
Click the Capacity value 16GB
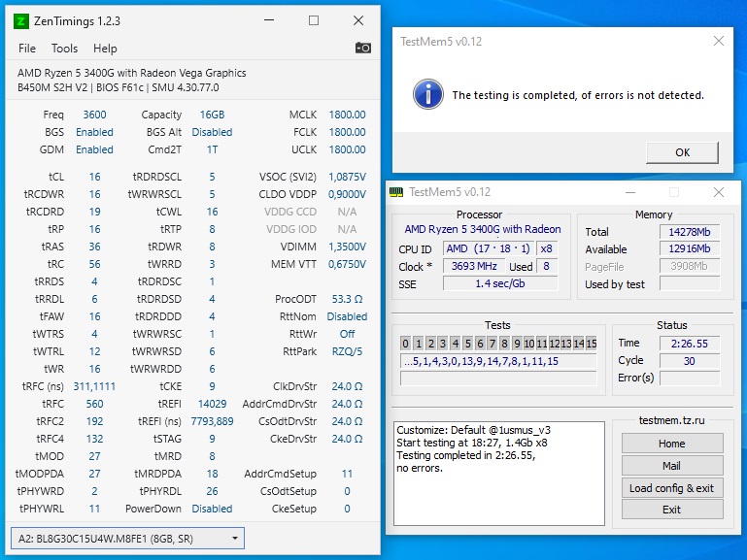tap(212, 115)
